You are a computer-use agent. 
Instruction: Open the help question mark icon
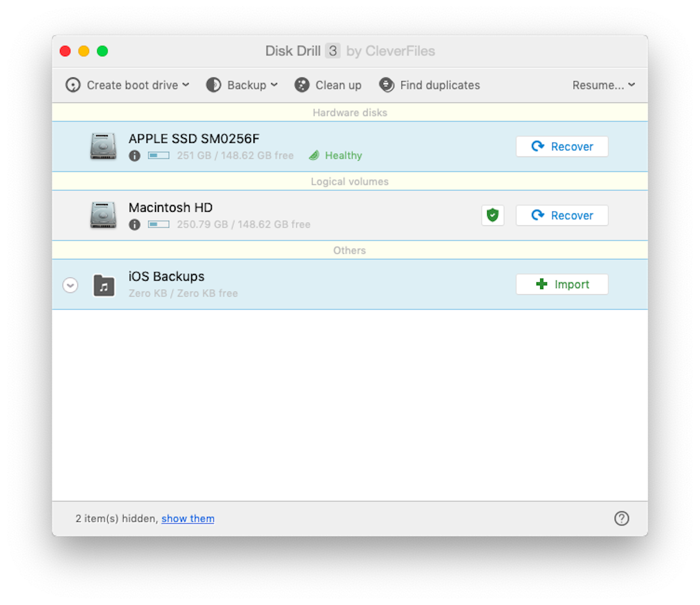[x=622, y=518]
